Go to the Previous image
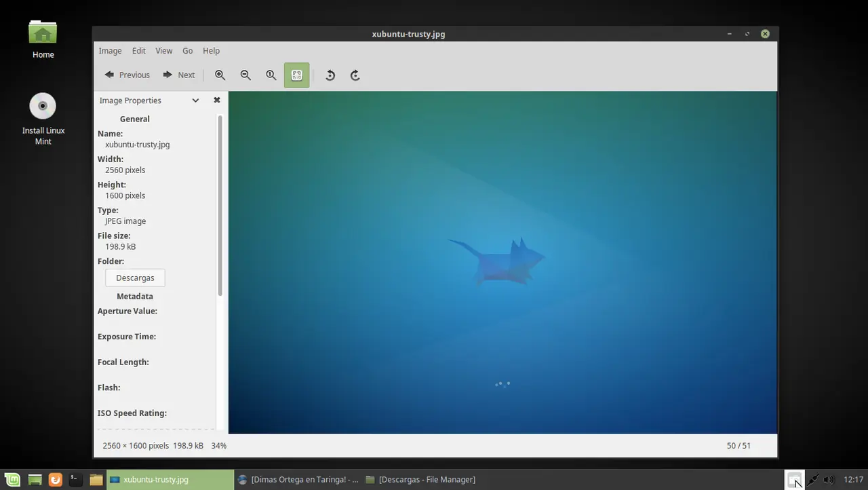The width and height of the screenshot is (868, 490). click(x=127, y=75)
